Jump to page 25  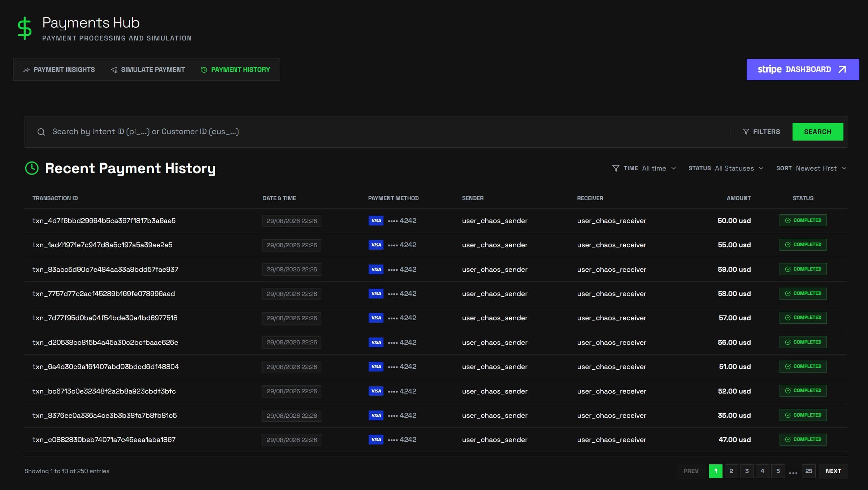point(809,471)
